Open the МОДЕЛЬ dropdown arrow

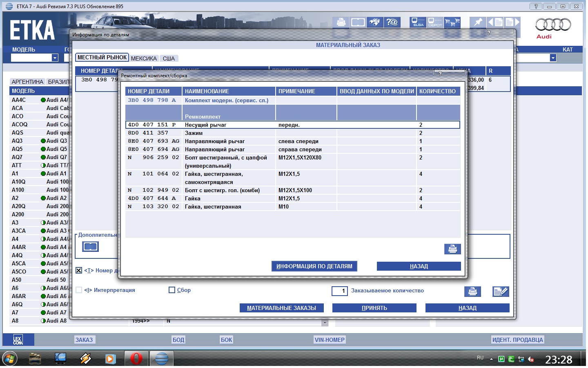[55, 58]
